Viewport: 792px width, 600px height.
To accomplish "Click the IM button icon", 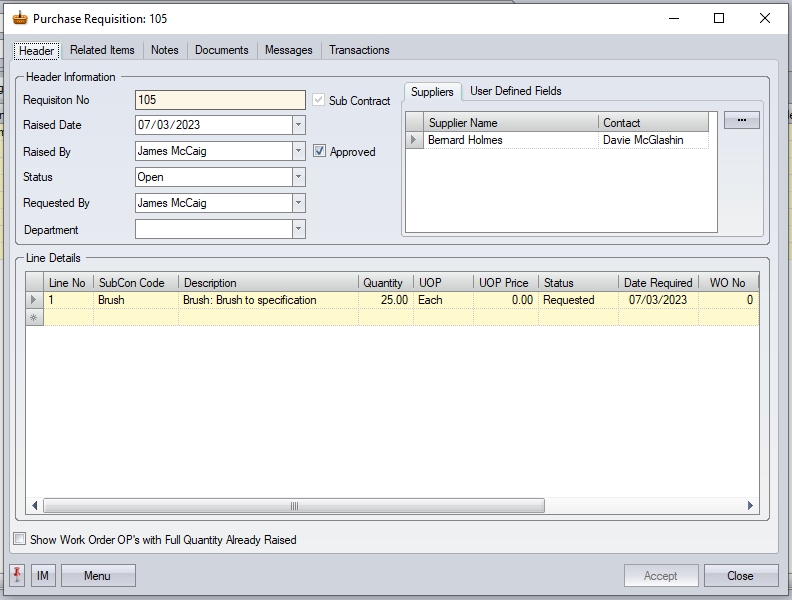I will pos(43,575).
